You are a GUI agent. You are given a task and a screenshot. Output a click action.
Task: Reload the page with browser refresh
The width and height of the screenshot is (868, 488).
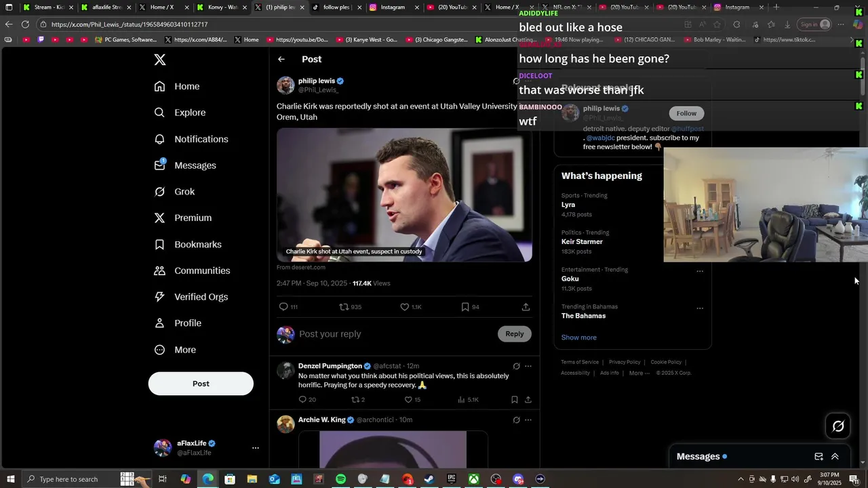click(25, 24)
